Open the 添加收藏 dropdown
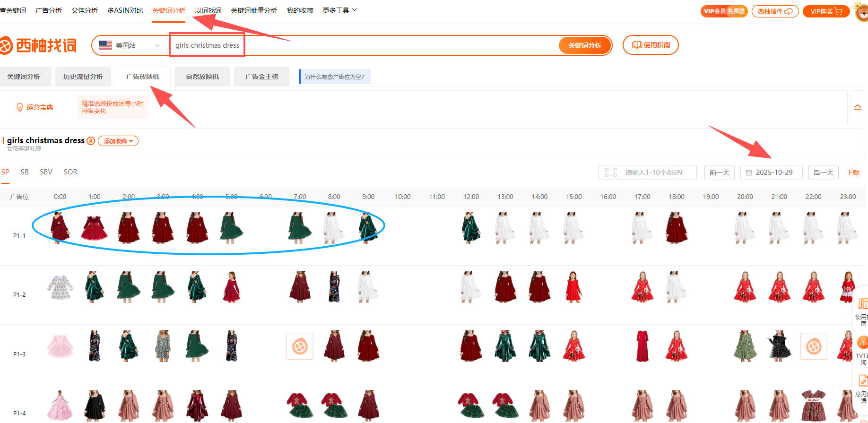Viewport: 868px width, 423px height. point(118,141)
